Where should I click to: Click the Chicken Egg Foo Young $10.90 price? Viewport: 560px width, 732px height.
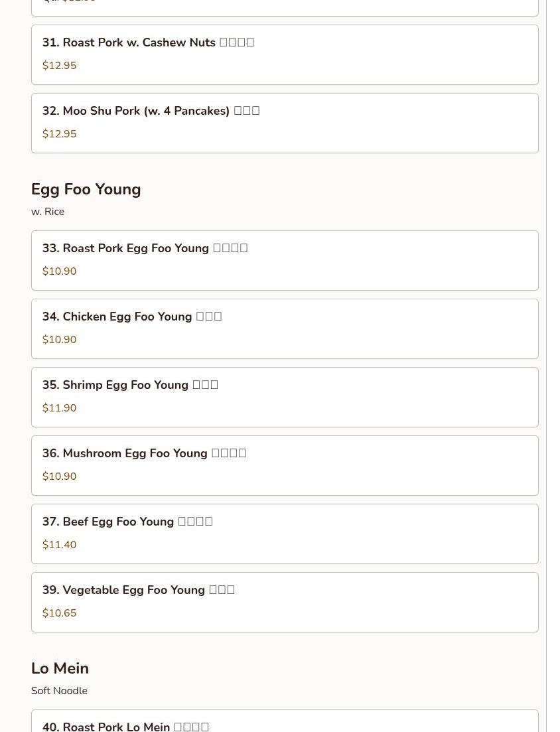[x=60, y=340]
